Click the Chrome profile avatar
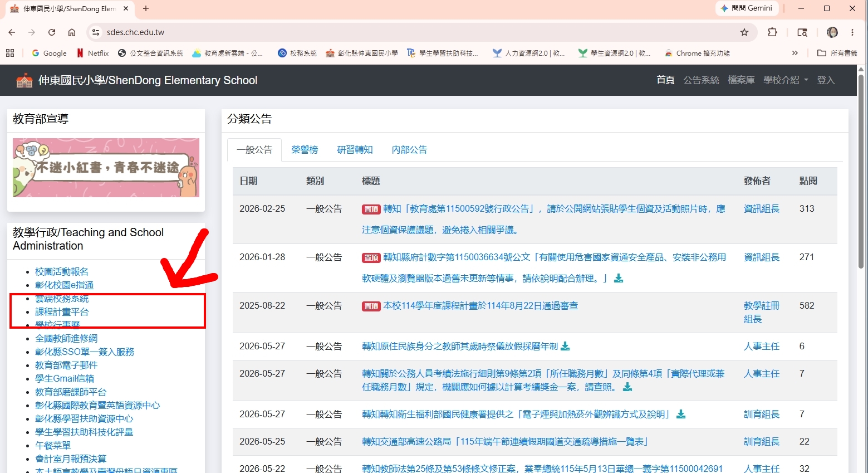868x473 pixels. [832, 32]
